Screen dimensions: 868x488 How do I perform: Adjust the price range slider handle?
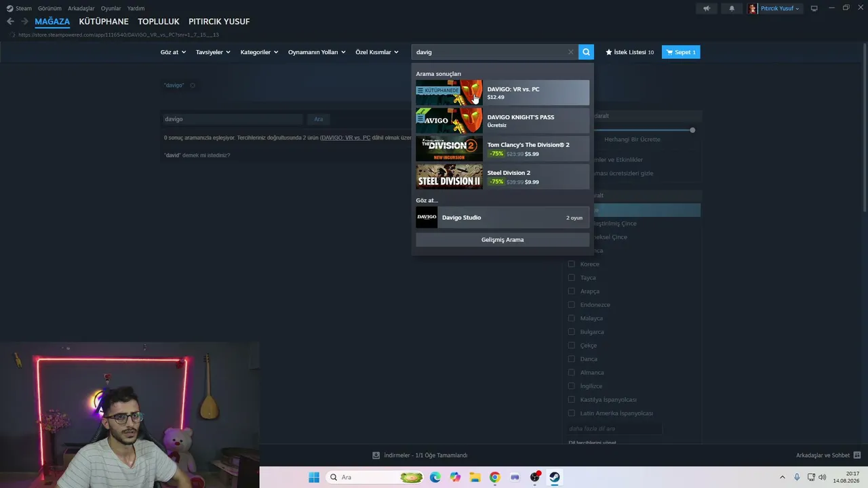point(692,130)
